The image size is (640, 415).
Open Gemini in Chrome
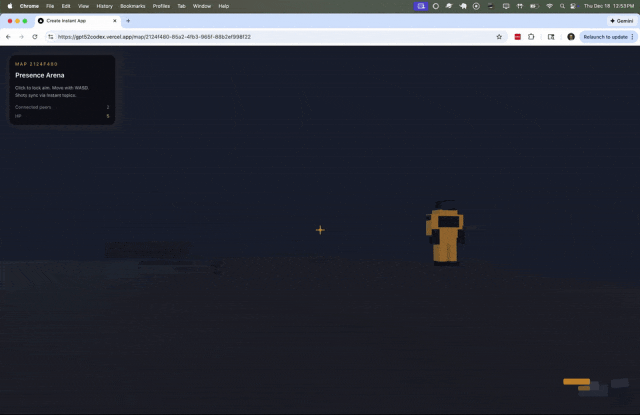622,21
